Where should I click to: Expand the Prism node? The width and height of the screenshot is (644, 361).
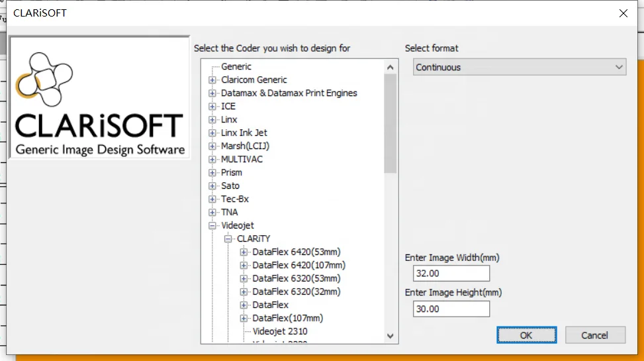pyautogui.click(x=212, y=173)
